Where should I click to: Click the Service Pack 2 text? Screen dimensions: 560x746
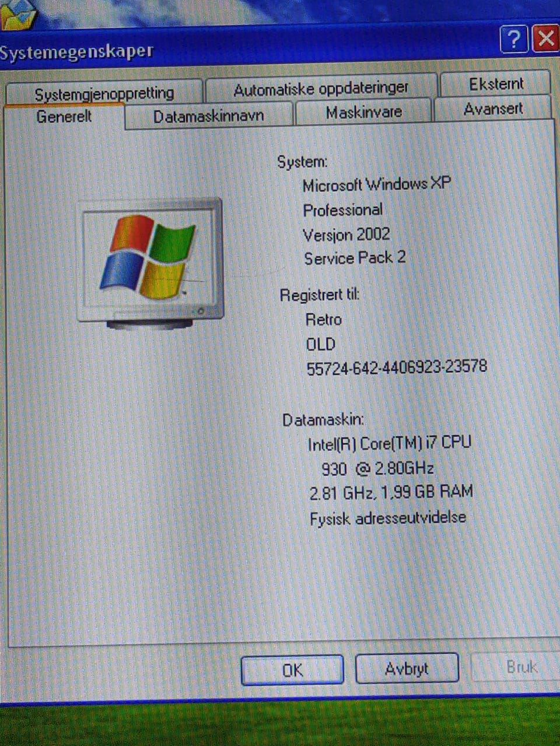[355, 258]
